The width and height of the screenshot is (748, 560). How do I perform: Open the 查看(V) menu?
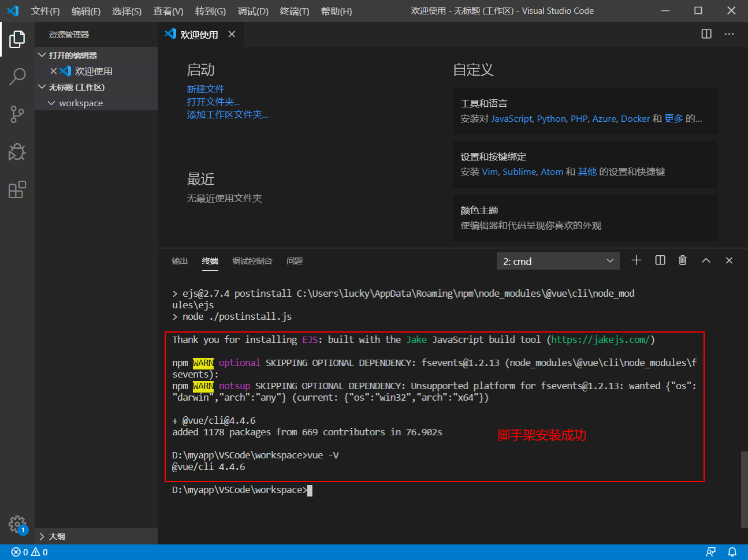point(168,11)
